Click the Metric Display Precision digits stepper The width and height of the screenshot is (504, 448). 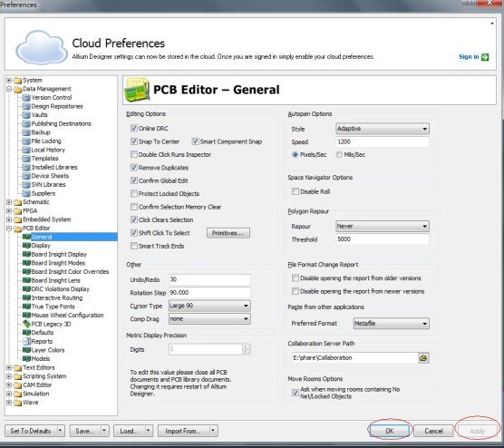click(246, 349)
